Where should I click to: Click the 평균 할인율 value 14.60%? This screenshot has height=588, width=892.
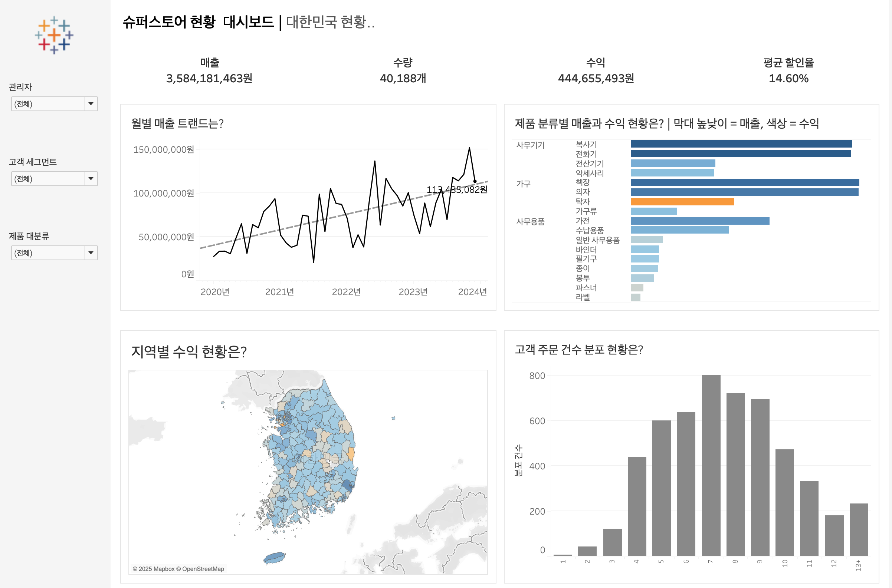(788, 79)
